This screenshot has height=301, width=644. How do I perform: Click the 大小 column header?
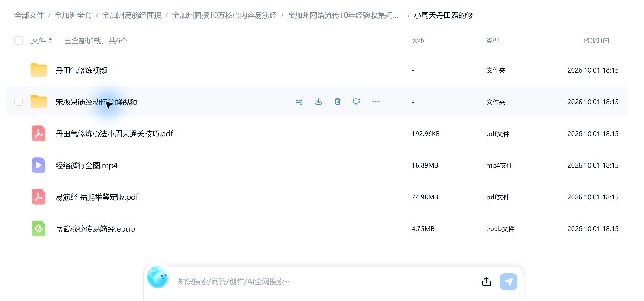[418, 41]
